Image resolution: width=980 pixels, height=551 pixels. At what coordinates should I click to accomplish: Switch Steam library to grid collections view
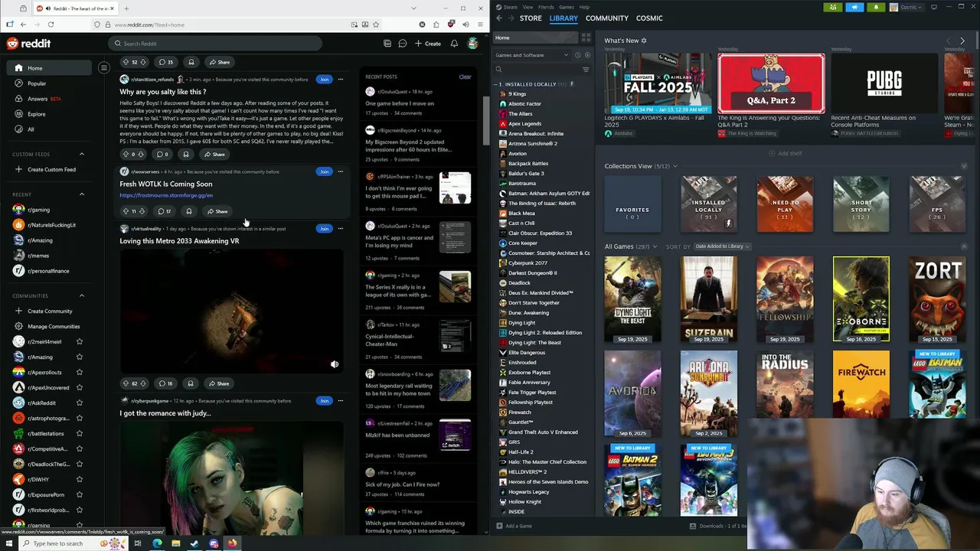tap(586, 37)
